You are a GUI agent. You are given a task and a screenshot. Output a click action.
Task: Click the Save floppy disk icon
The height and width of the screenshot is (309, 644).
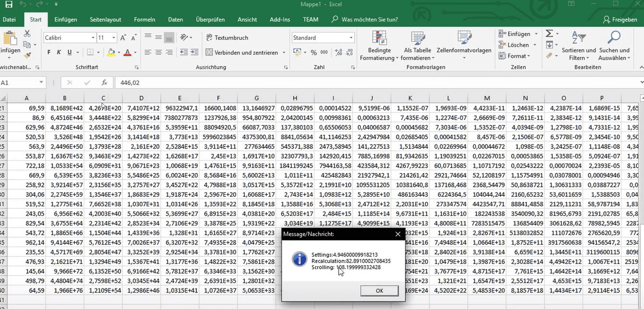click(x=8, y=5)
